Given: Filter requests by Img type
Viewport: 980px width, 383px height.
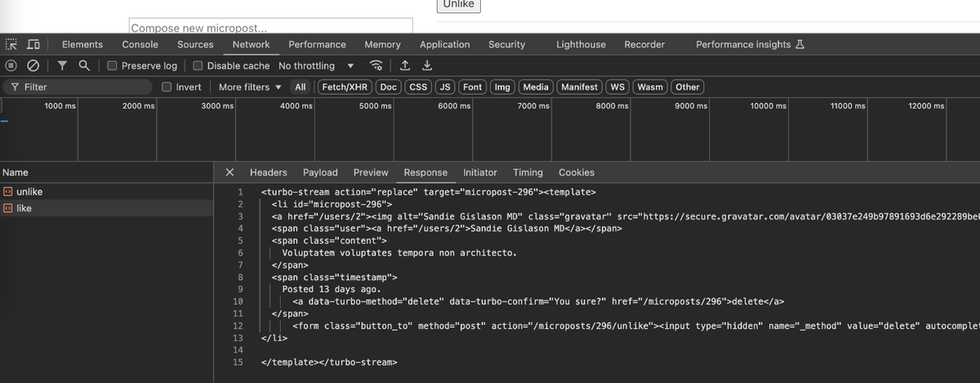Looking at the screenshot, I should click(x=503, y=87).
